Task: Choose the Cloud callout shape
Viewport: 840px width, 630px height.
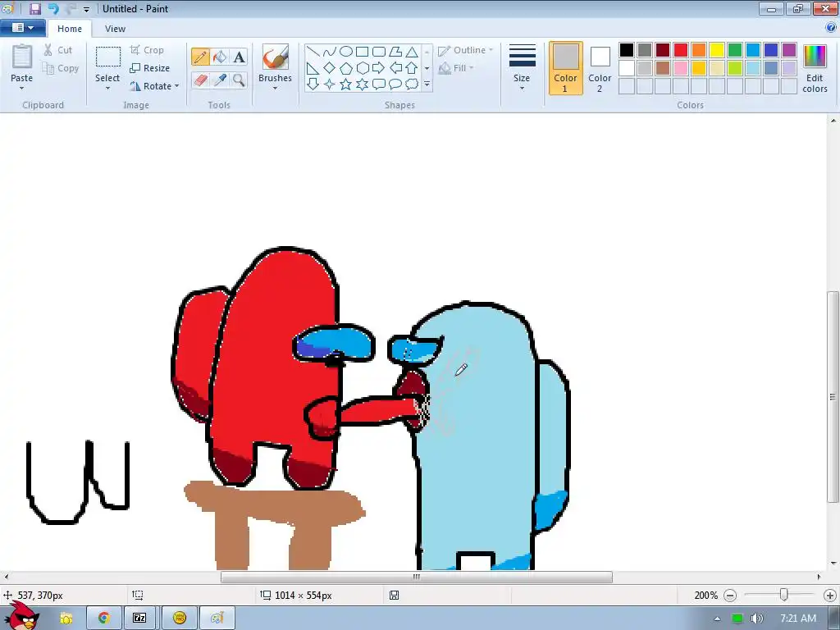Action: pos(412,84)
